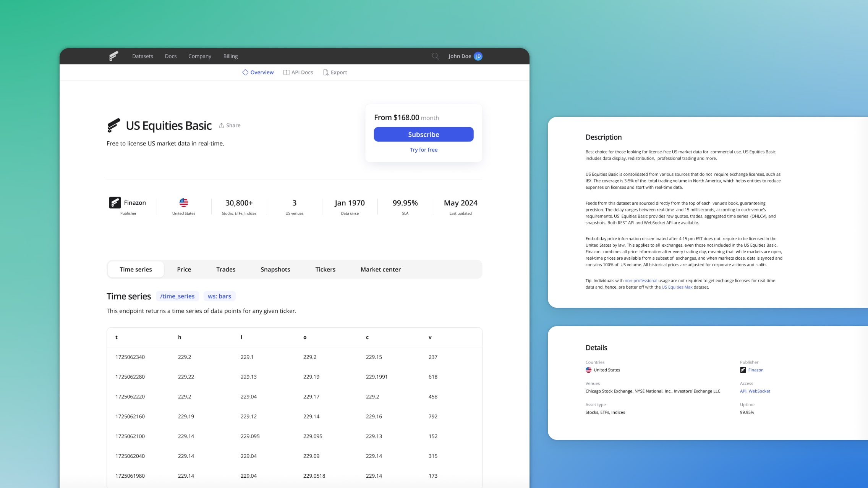
Task: Click timestamp 1725062280 in the table
Action: tap(130, 377)
